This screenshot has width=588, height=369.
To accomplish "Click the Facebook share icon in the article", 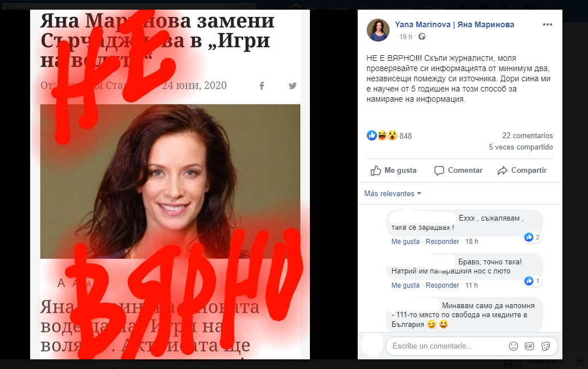I will 262,86.
